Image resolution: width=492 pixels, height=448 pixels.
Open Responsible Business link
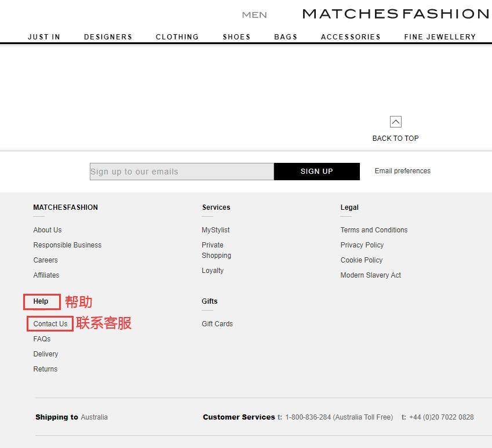67,245
